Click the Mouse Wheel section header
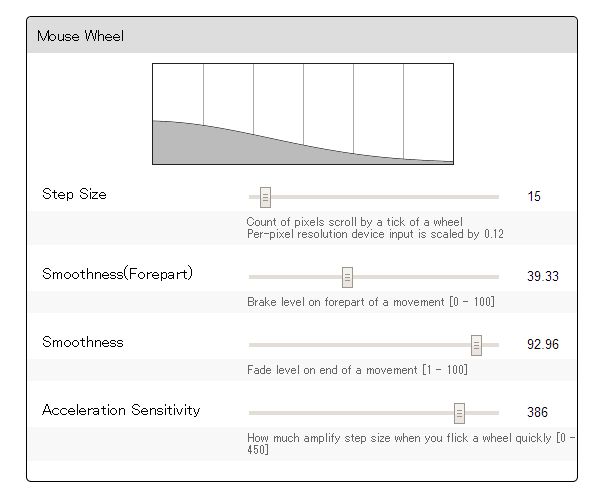606x491 pixels. [x=302, y=36]
